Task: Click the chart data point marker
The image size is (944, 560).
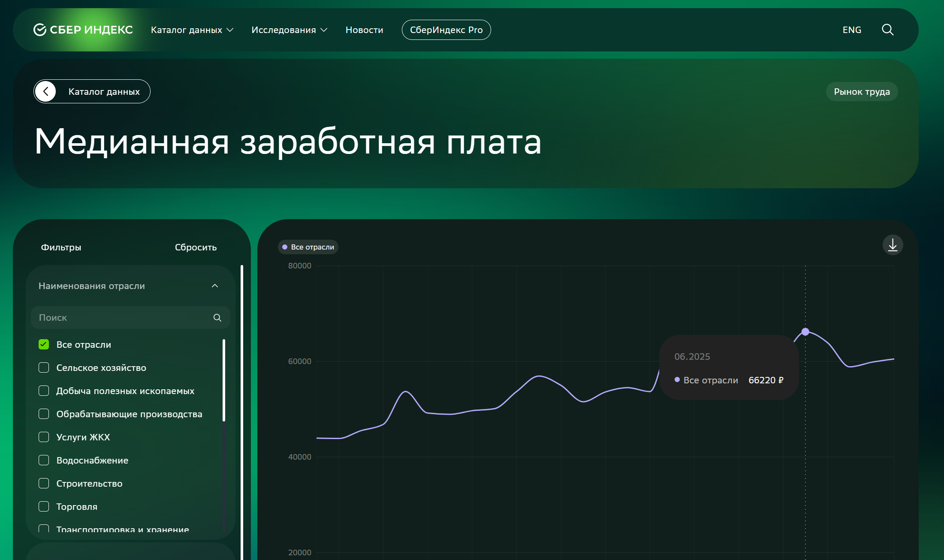Action: (805, 331)
